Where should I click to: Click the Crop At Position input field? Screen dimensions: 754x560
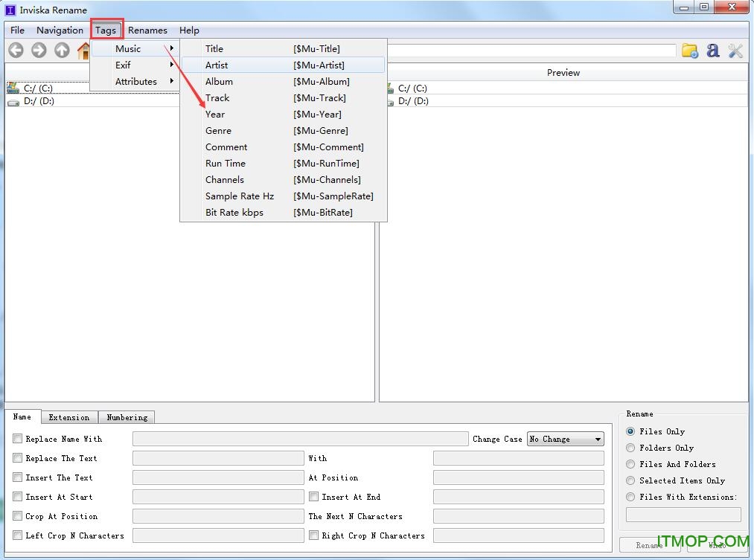218,516
